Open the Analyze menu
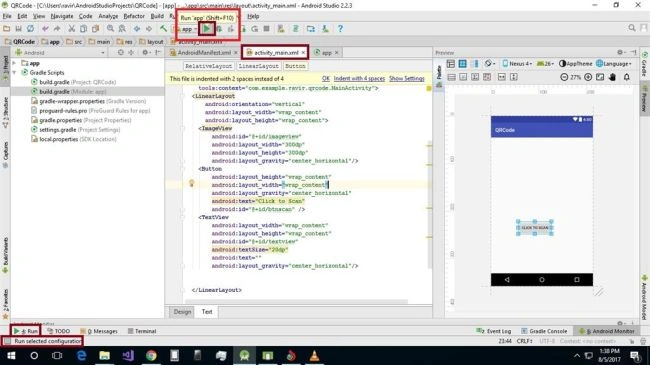Image resolution: width=650 pixels, height=365 pixels. [x=108, y=16]
